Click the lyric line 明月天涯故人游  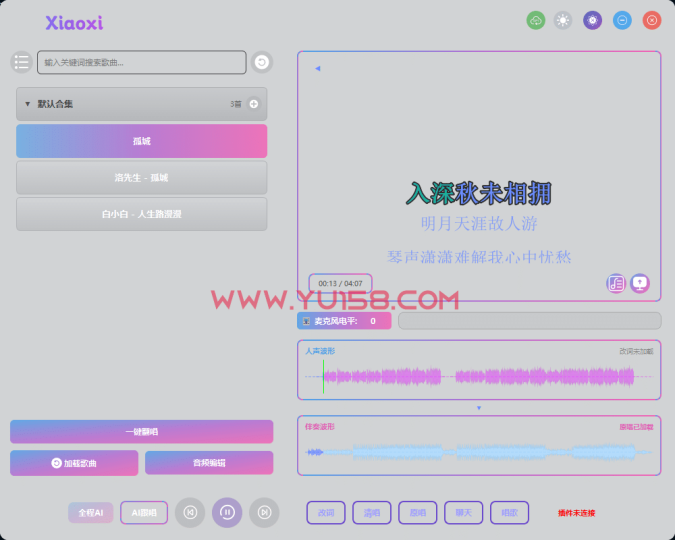479,223
